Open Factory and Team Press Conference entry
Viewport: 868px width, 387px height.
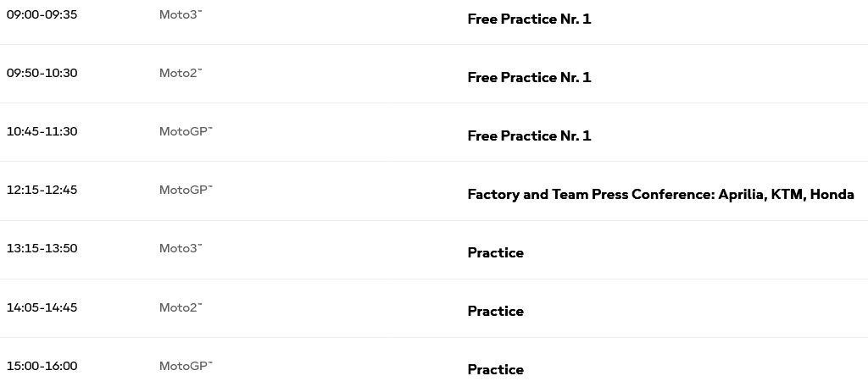coord(661,195)
